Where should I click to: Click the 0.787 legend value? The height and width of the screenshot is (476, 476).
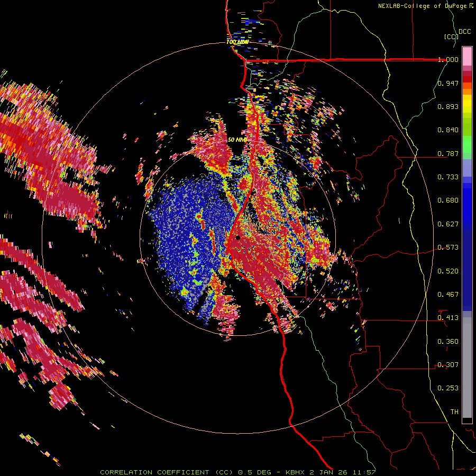pyautogui.click(x=448, y=153)
